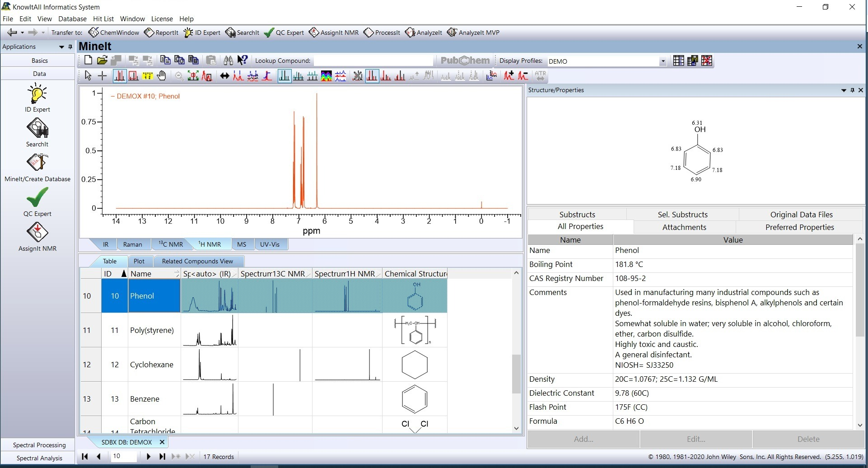This screenshot has width=868, height=468.
Task: Expand the back-navigation history arrow
Action: coord(21,32)
